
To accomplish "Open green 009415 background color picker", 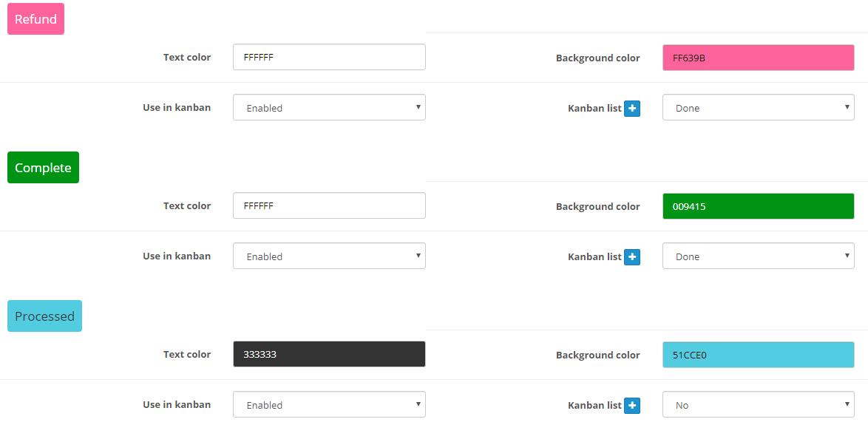I will (758, 206).
